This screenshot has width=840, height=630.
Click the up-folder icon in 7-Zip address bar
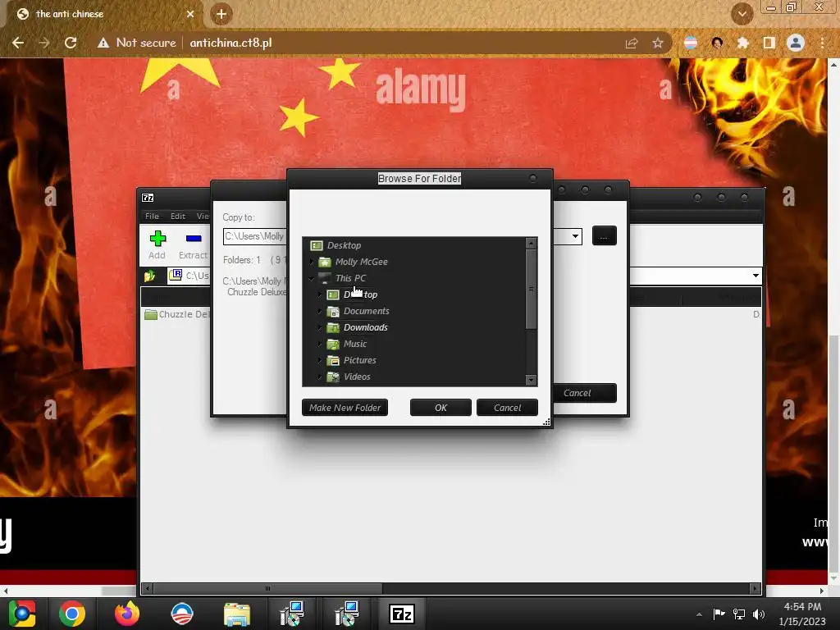point(150,276)
